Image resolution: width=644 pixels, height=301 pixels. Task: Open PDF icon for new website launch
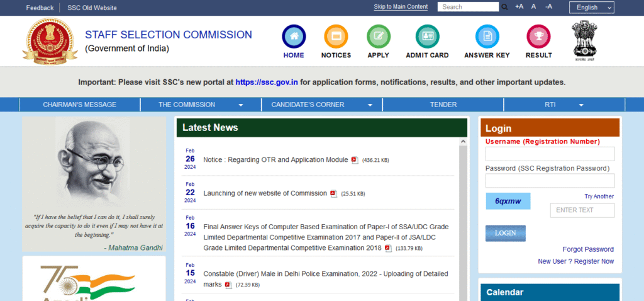(334, 193)
